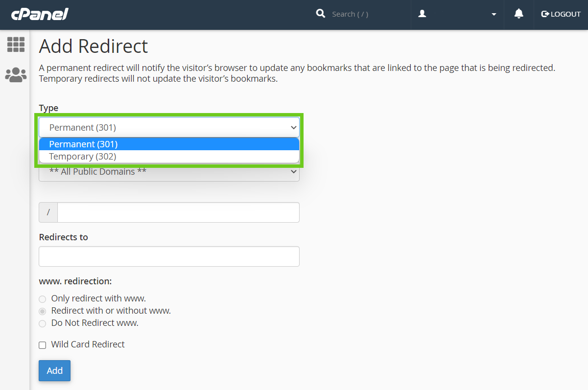Focus the Search text box in header

(367, 14)
